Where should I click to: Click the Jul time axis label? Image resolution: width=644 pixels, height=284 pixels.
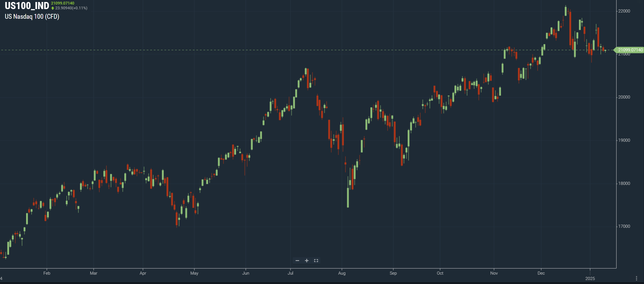pyautogui.click(x=290, y=273)
